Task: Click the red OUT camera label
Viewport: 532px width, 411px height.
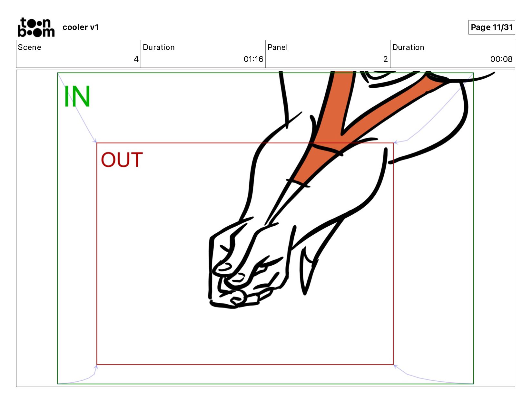Action: (122, 160)
